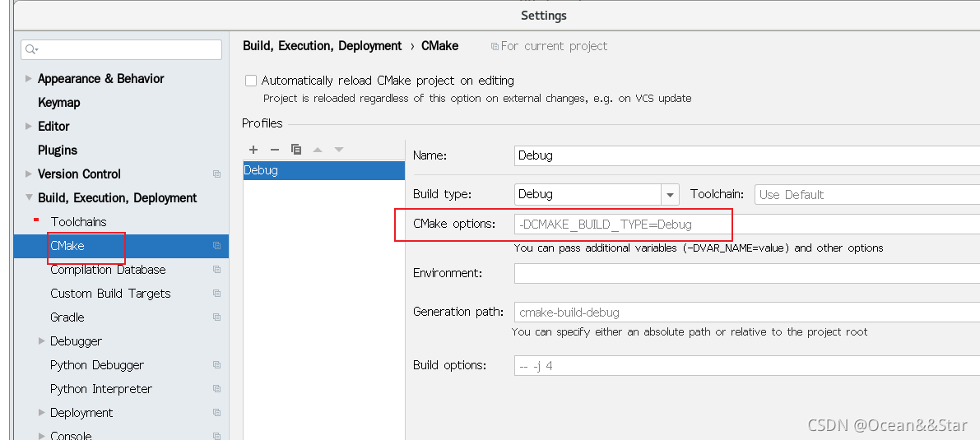Click project-level icon next to Gradle
The width and height of the screenshot is (980, 440).
pyautogui.click(x=217, y=317)
